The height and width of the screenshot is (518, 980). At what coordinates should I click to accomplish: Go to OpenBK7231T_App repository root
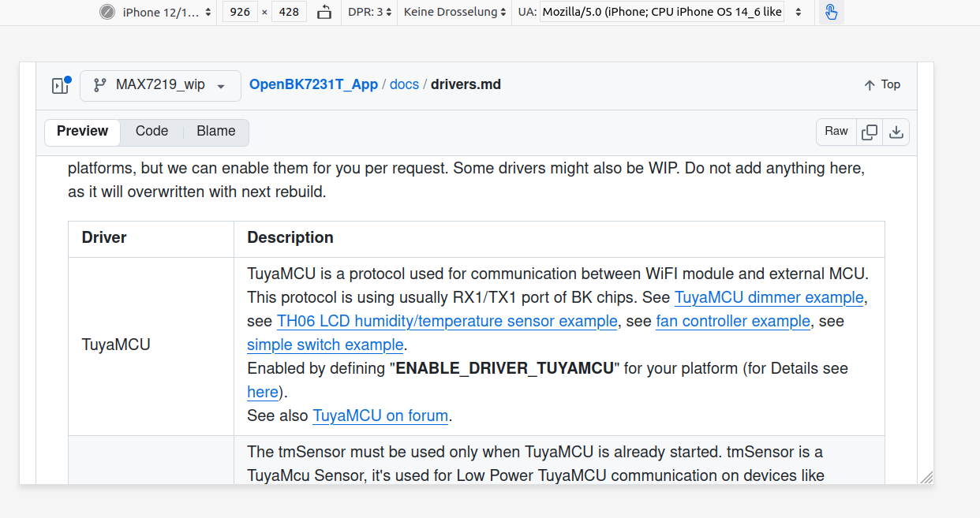(x=313, y=84)
